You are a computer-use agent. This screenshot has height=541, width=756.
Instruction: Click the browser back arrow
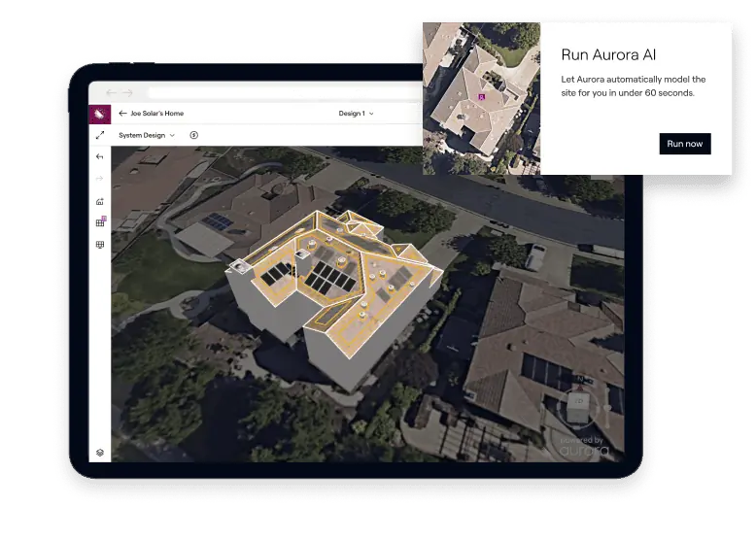pyautogui.click(x=111, y=92)
